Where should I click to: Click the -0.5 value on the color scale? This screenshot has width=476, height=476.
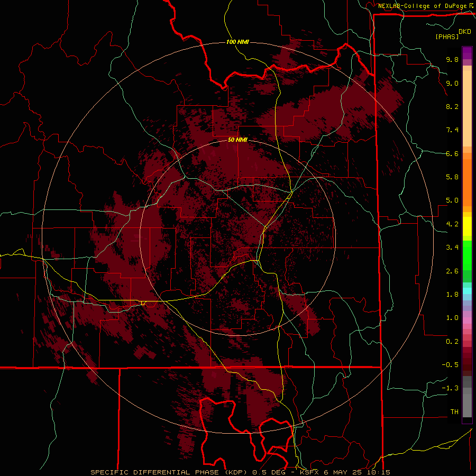coord(450,365)
